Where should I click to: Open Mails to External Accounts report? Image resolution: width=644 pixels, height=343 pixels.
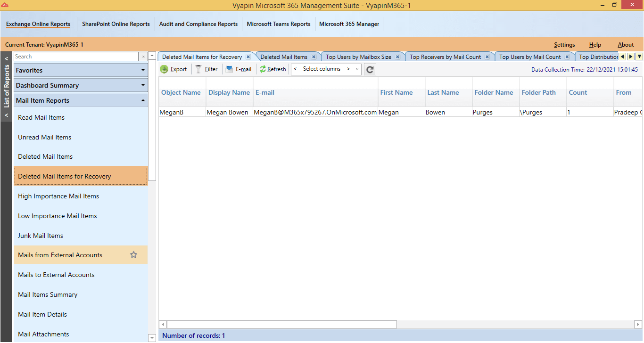(81, 275)
